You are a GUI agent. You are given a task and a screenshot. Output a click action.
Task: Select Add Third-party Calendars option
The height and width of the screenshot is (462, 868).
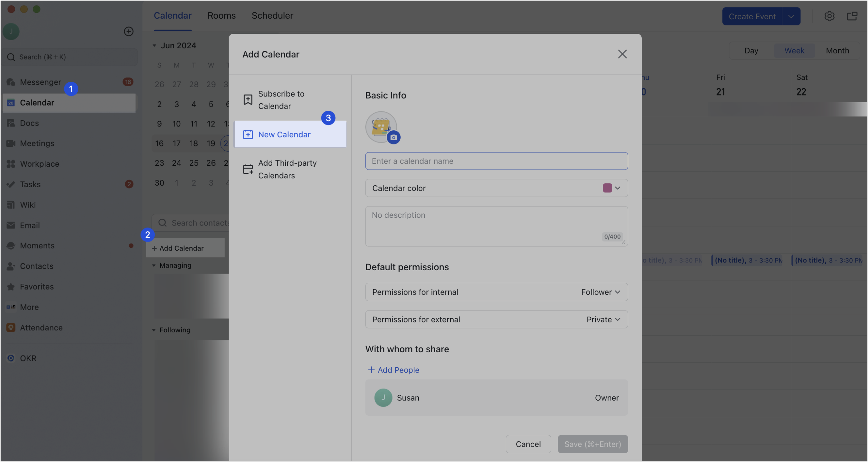287,169
